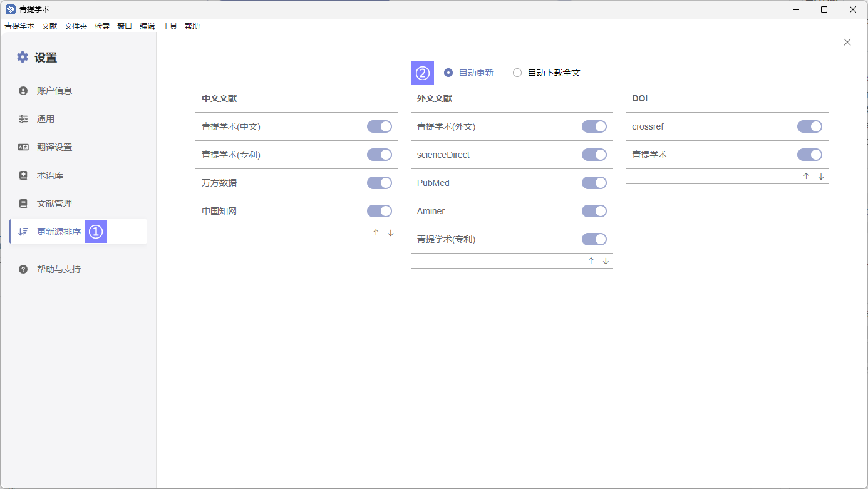Turn off the PubMed toggle

pos(594,183)
